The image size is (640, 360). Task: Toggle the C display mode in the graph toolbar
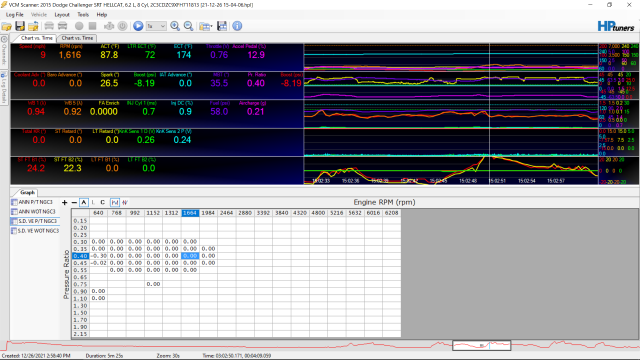102,202
